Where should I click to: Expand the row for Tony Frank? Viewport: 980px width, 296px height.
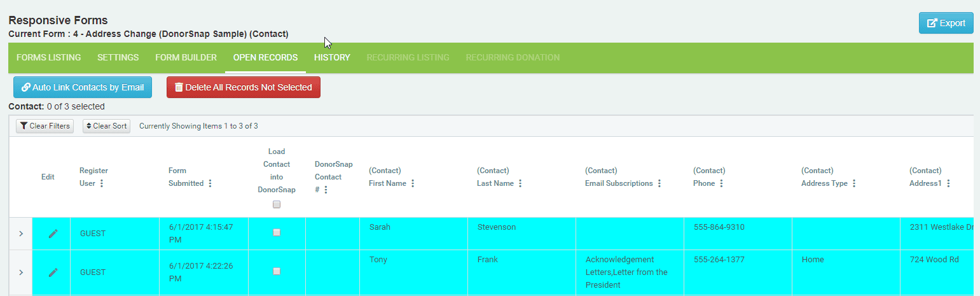[x=21, y=272]
